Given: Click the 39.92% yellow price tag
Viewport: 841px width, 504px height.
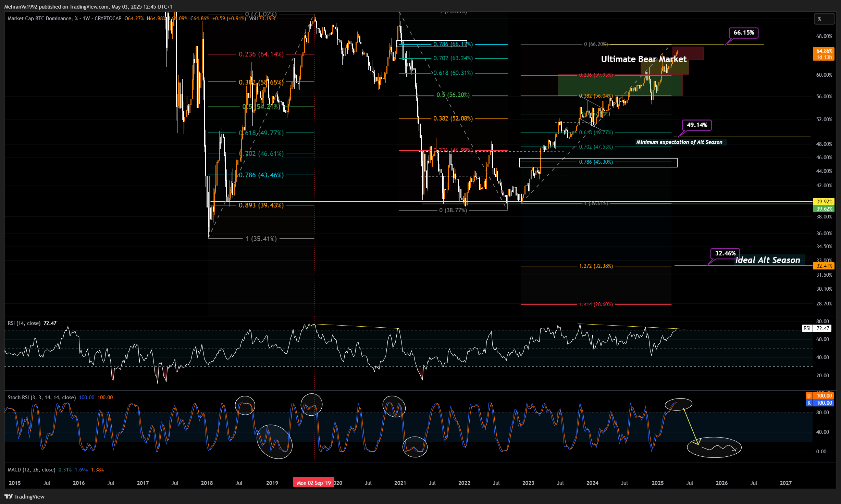Looking at the screenshot, I should 824,202.
